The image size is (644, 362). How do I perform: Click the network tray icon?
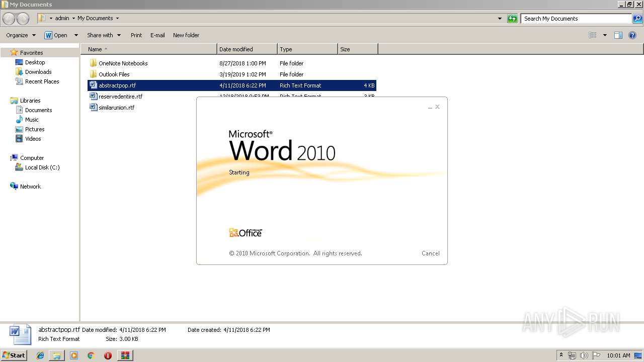[x=572, y=355]
